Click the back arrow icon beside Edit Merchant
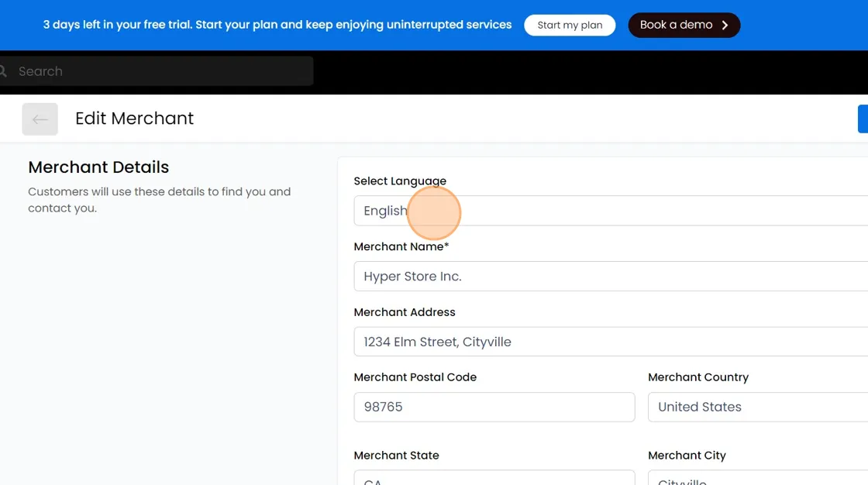This screenshot has height=485, width=868. coord(40,119)
